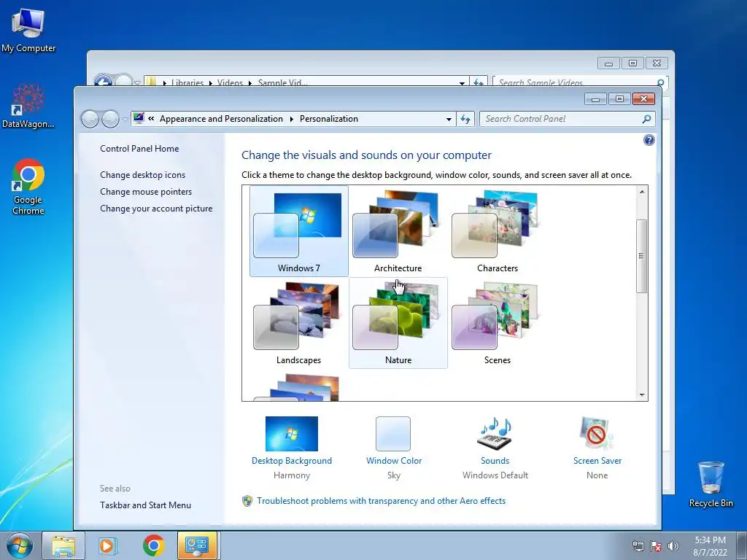Go to Control Panel Home
The width and height of the screenshot is (747, 560).
pos(139,149)
